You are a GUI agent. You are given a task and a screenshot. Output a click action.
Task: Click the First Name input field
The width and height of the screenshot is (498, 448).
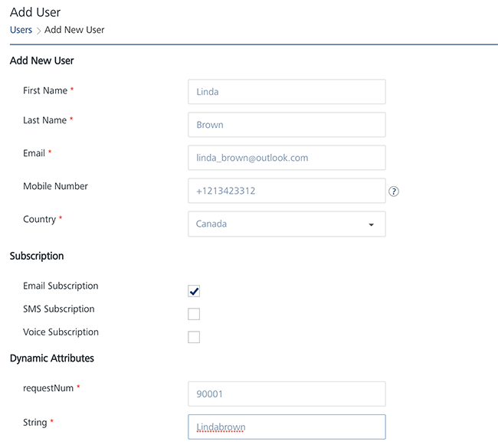point(286,92)
